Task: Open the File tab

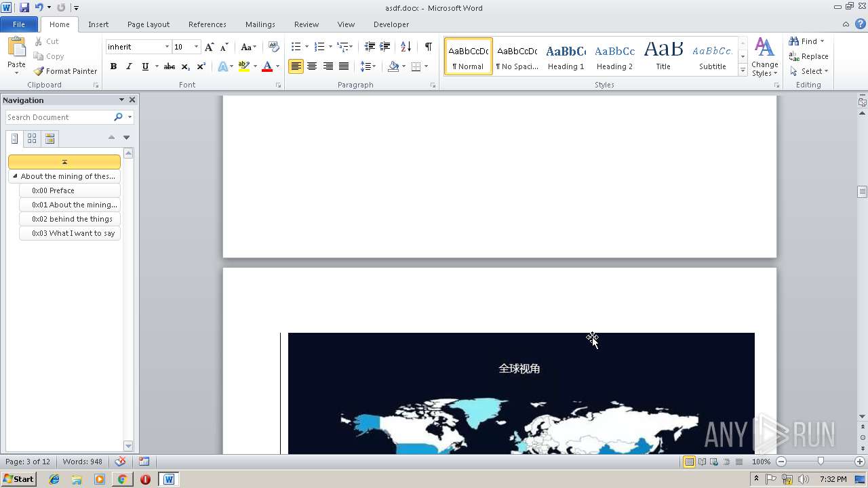Action: [19, 24]
